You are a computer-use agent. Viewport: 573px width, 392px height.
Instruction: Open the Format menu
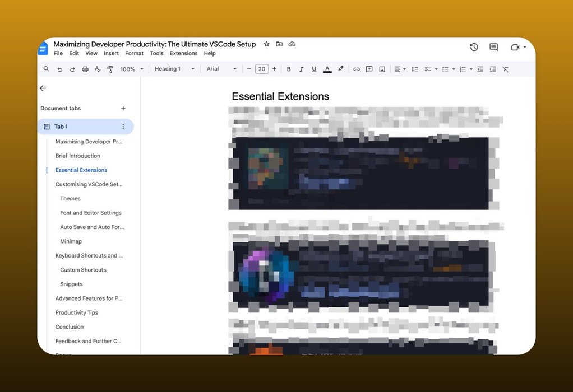(x=134, y=53)
